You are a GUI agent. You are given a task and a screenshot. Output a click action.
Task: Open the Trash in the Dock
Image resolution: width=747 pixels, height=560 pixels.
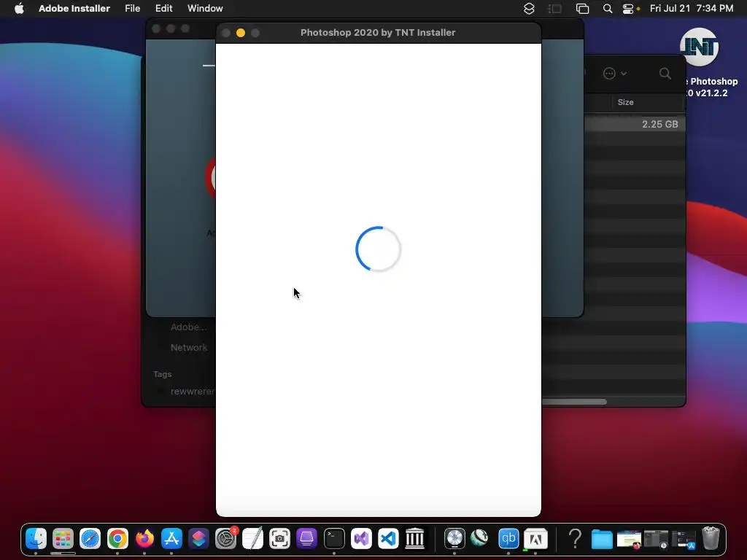[711, 538]
